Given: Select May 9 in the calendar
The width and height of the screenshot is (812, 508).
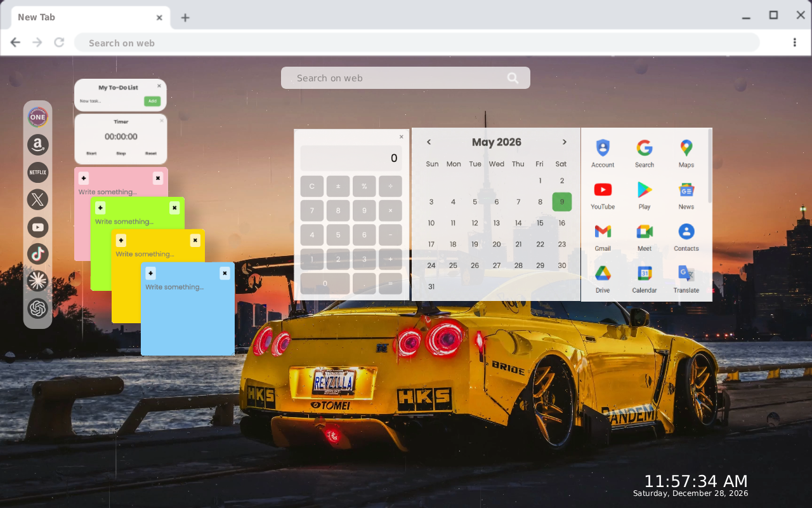Looking at the screenshot, I should click(562, 202).
